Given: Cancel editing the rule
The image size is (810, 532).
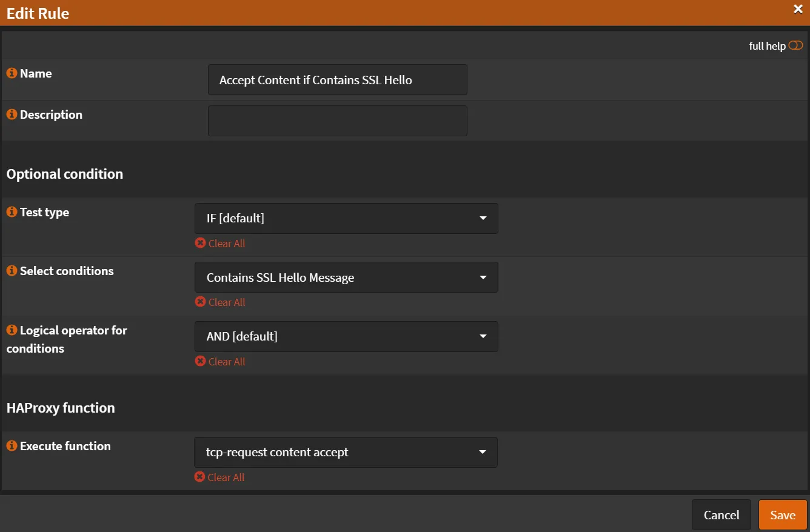Looking at the screenshot, I should pos(721,514).
